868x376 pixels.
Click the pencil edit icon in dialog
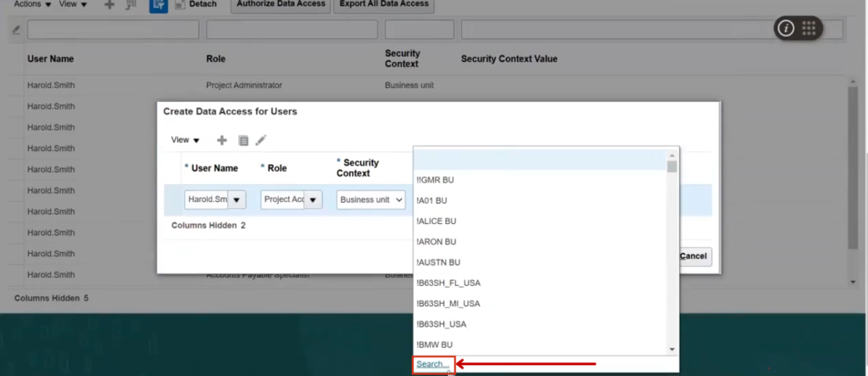tap(261, 140)
